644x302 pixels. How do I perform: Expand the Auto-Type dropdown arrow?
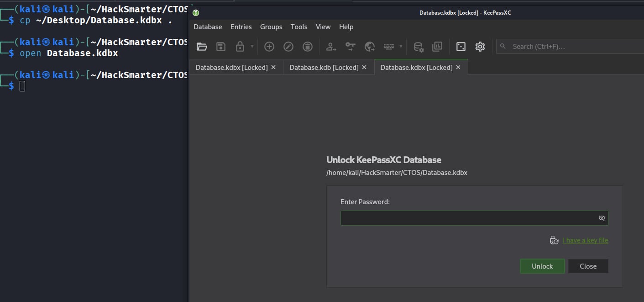401,47
